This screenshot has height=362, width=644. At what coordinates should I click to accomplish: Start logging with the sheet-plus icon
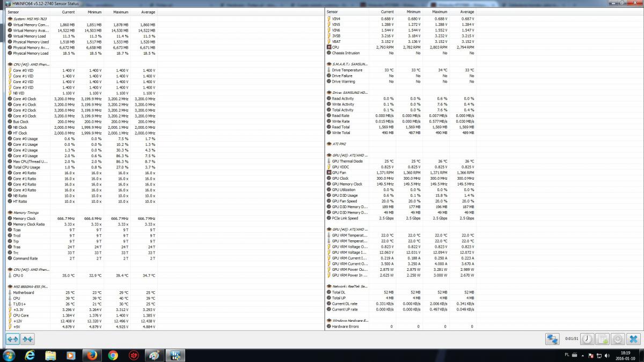(x=603, y=339)
